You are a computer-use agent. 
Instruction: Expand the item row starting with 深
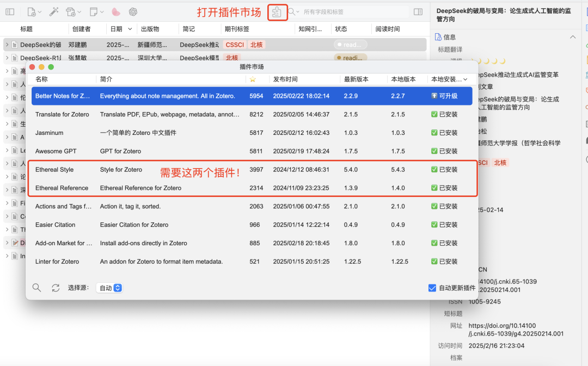[x=7, y=190]
